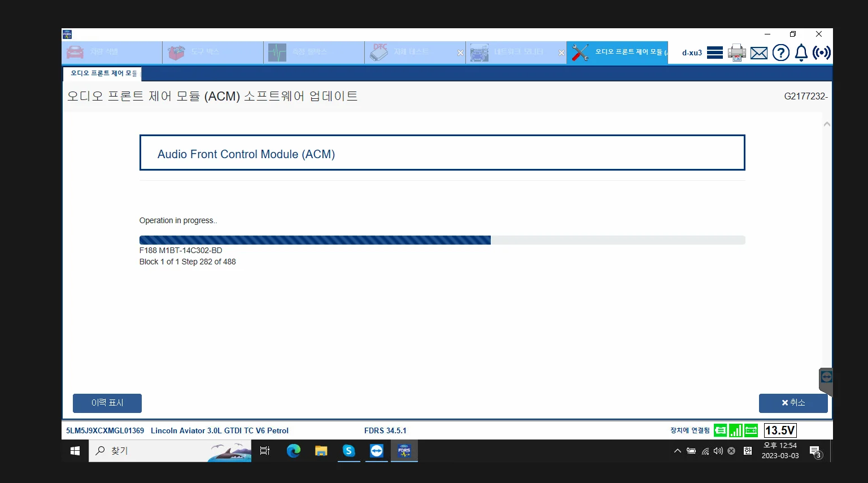Click the FDRS logo in the title bar
Viewport: 868px width, 483px height.
(67, 34)
